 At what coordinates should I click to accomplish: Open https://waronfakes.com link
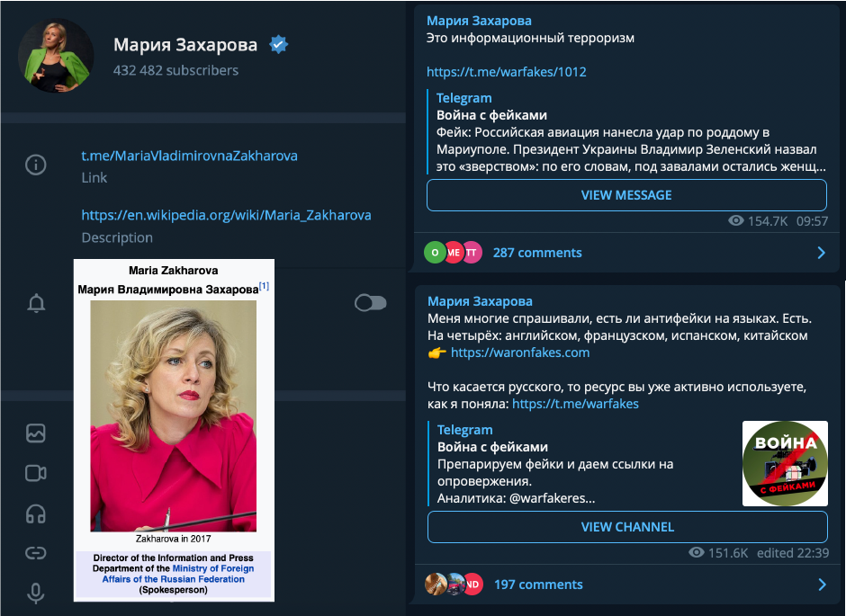coord(520,353)
